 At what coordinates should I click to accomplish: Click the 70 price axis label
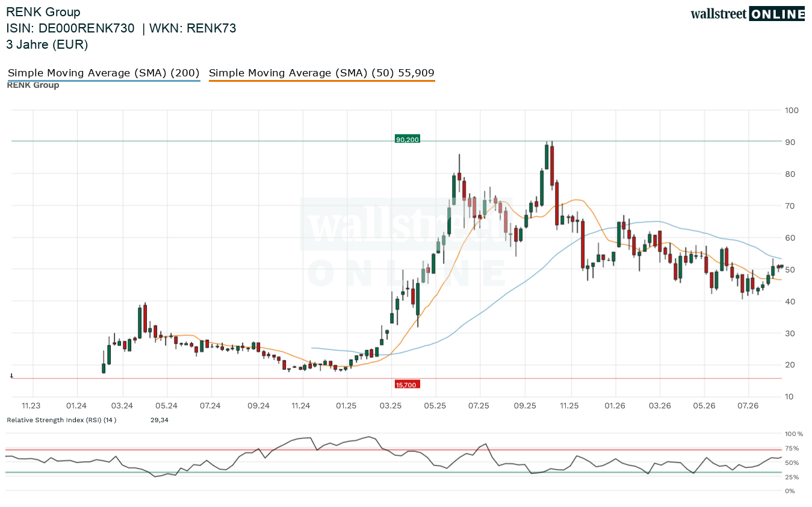790,206
